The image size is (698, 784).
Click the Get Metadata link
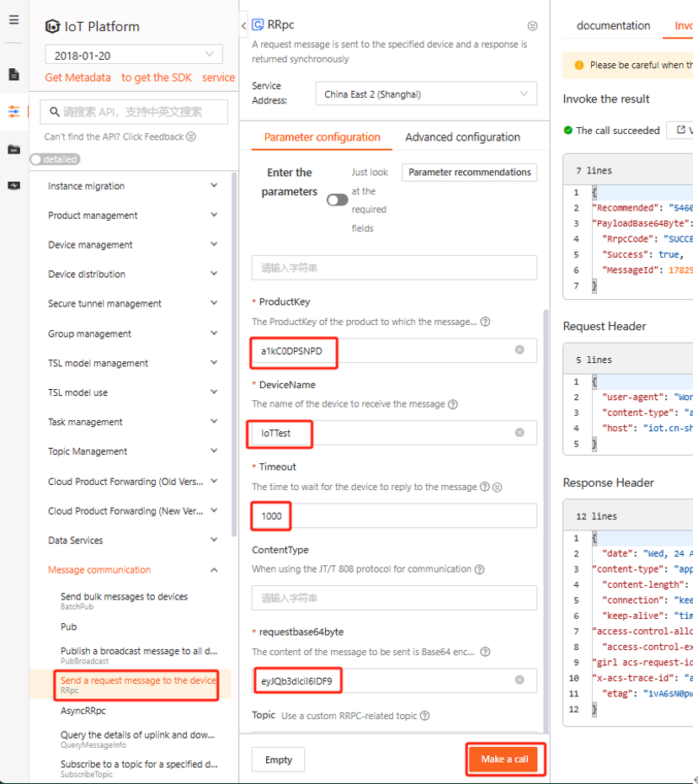77,77
